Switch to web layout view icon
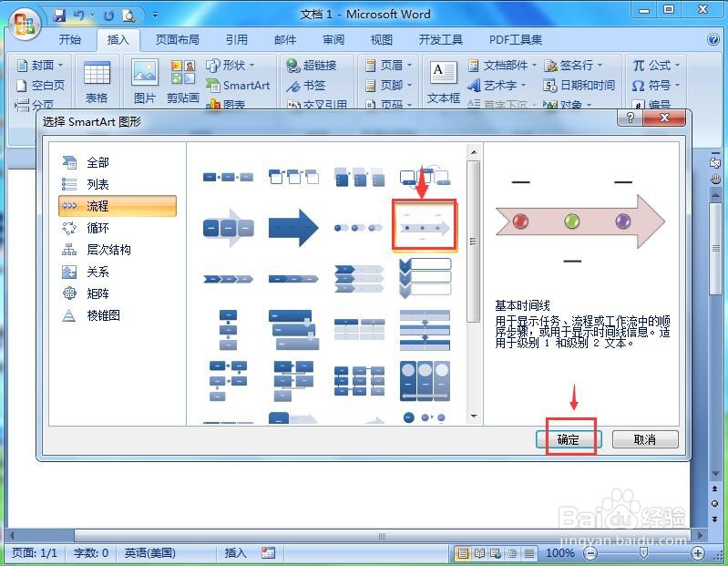The height and width of the screenshot is (566, 728). (x=496, y=553)
